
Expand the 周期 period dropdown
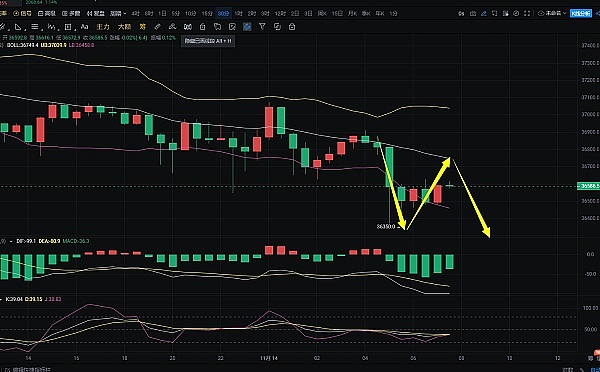pyautogui.click(x=118, y=13)
